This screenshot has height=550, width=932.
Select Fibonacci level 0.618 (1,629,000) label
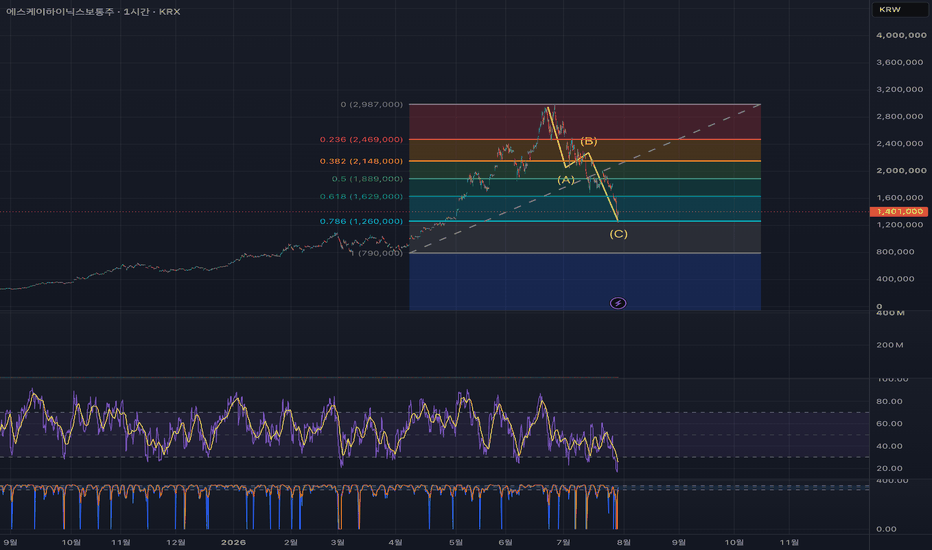(361, 196)
